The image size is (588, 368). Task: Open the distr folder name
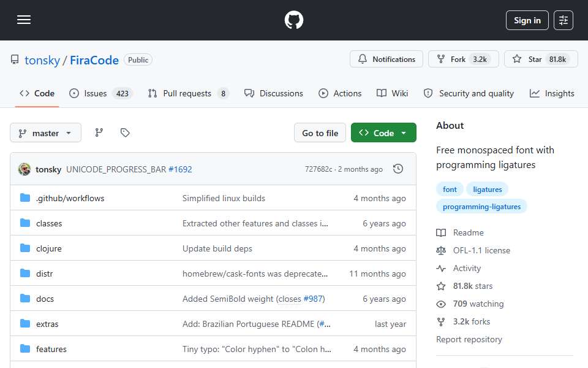click(44, 274)
